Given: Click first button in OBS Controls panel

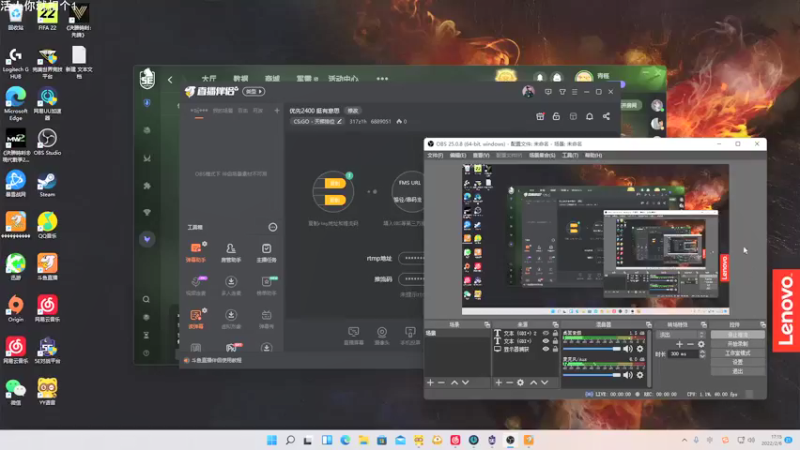Looking at the screenshot, I should (737, 335).
